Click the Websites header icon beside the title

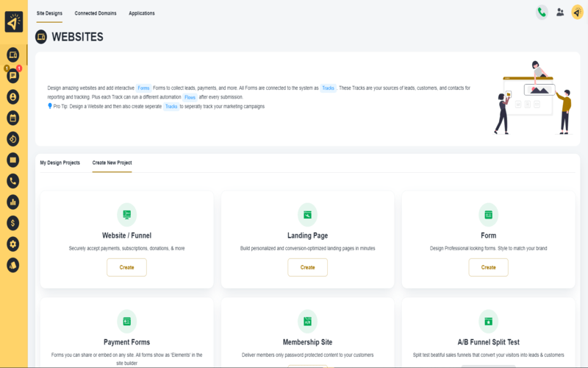click(41, 37)
